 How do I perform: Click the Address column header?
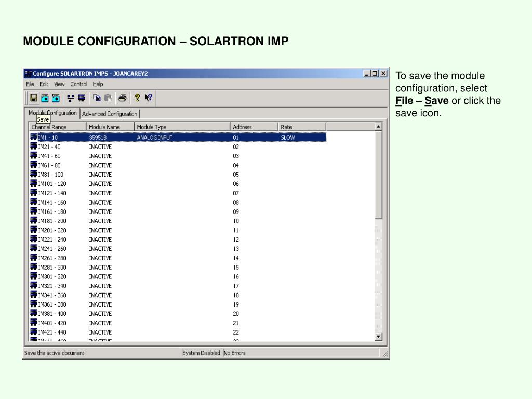tap(254, 127)
